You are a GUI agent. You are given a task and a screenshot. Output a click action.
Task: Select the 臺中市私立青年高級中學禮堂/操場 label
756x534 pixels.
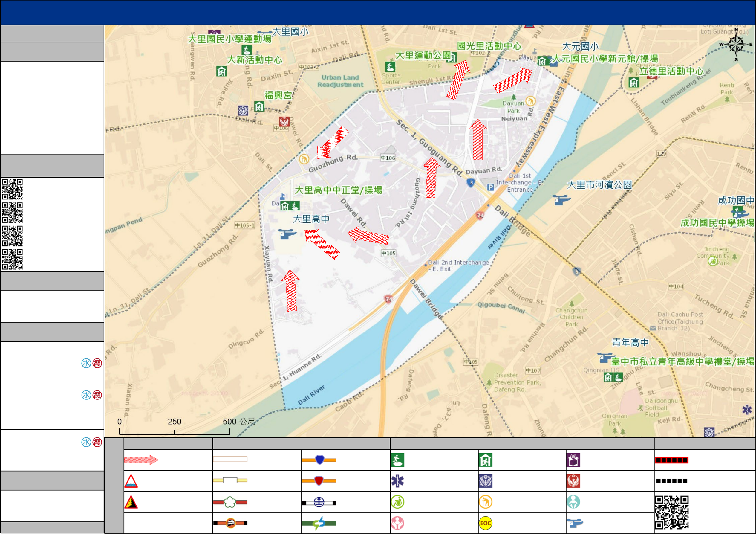[683, 362]
